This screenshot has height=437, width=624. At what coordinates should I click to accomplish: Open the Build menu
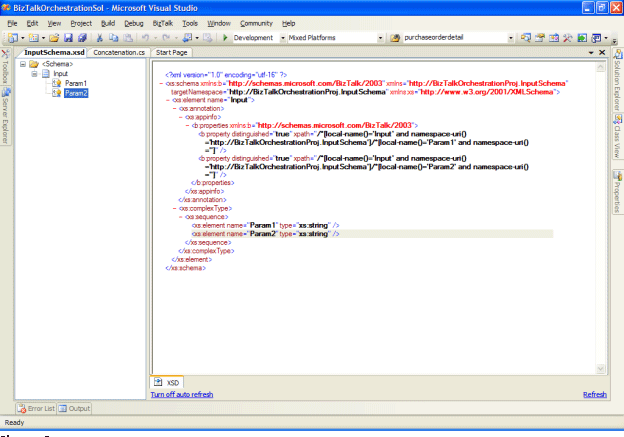(x=108, y=23)
